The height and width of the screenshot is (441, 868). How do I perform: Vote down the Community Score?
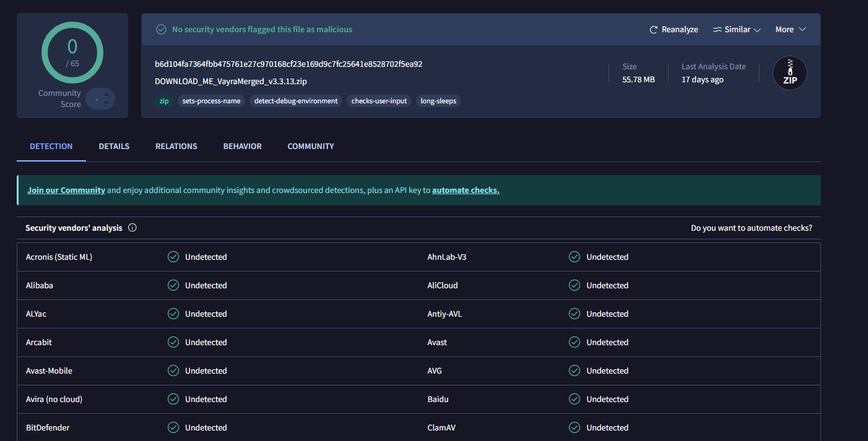pyautogui.click(x=106, y=103)
